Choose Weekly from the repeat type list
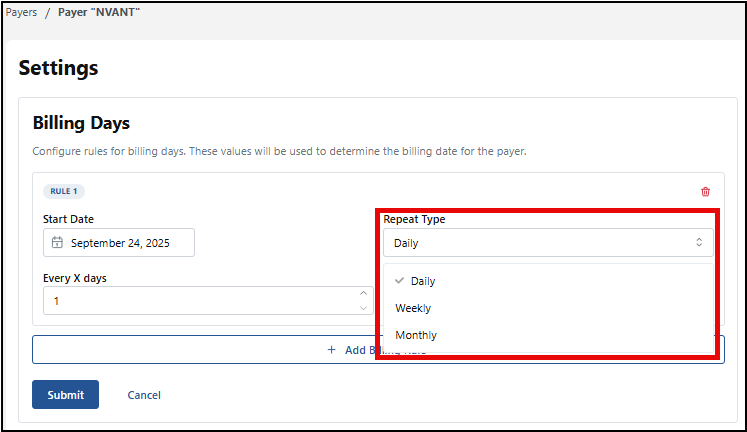Image resolution: width=747 pixels, height=432 pixels. pos(413,308)
